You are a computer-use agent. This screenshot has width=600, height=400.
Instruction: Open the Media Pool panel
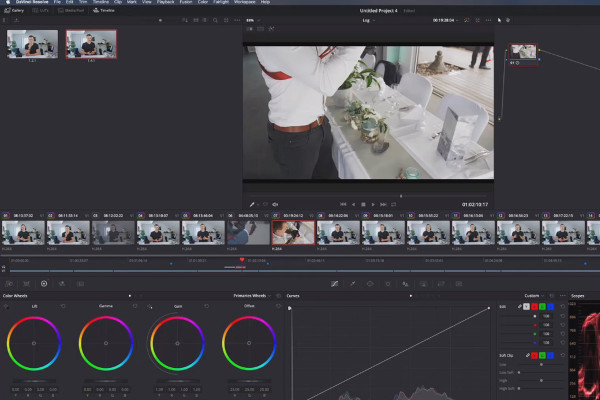[71, 10]
